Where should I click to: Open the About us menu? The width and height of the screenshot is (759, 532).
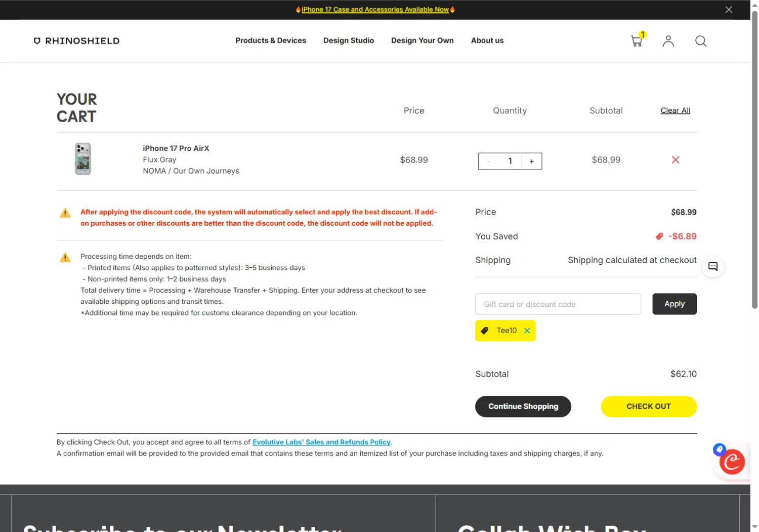coord(487,40)
